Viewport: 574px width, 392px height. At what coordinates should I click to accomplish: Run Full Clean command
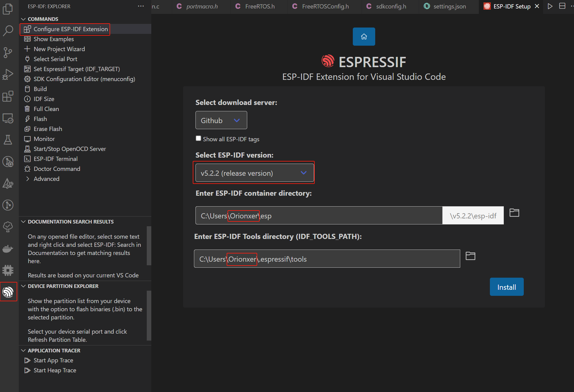85,109
